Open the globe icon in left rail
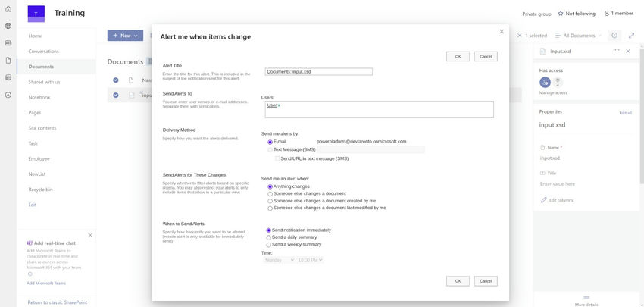Image resolution: width=644 pixels, height=307 pixels. [8, 25]
